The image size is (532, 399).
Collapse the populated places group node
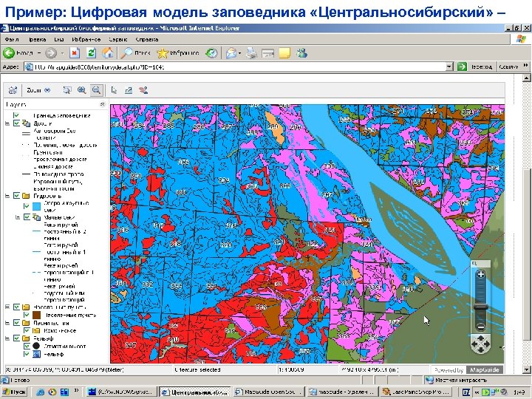coord(7,307)
